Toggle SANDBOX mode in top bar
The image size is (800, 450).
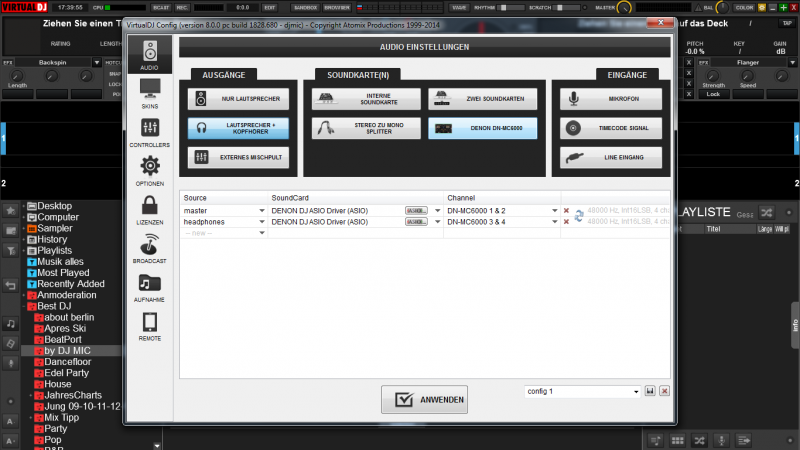306,8
